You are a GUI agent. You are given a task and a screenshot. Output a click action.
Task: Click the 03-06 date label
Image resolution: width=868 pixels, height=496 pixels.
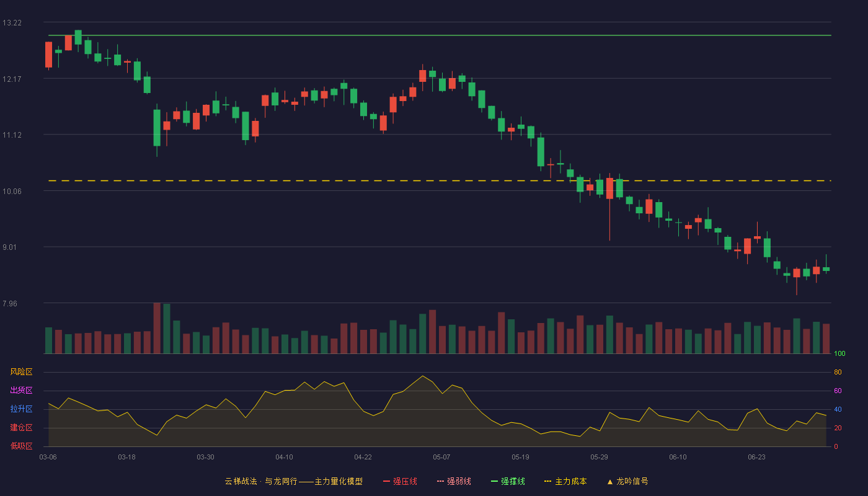point(48,457)
